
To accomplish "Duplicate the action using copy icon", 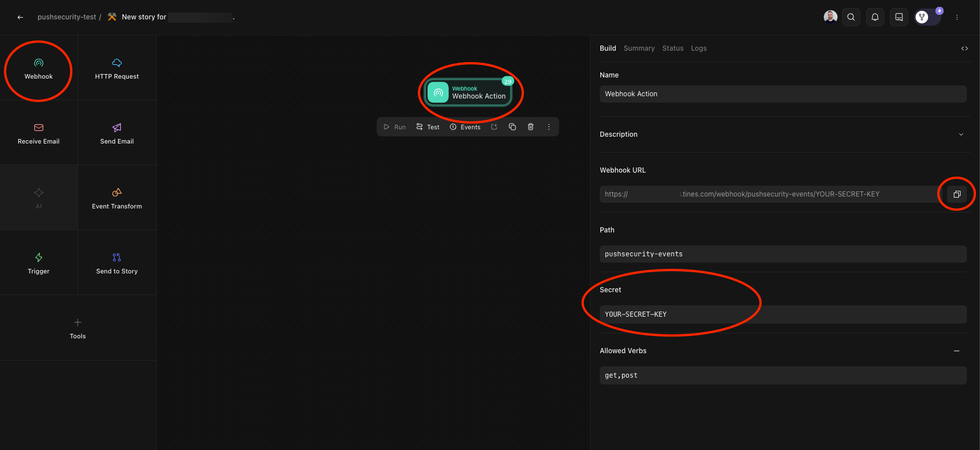I will 513,127.
